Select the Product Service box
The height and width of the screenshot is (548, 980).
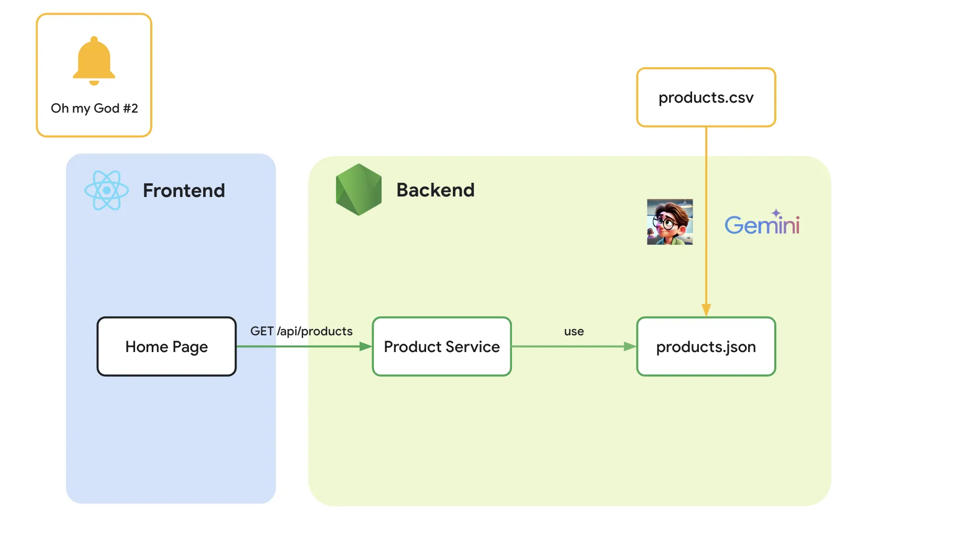pos(442,346)
